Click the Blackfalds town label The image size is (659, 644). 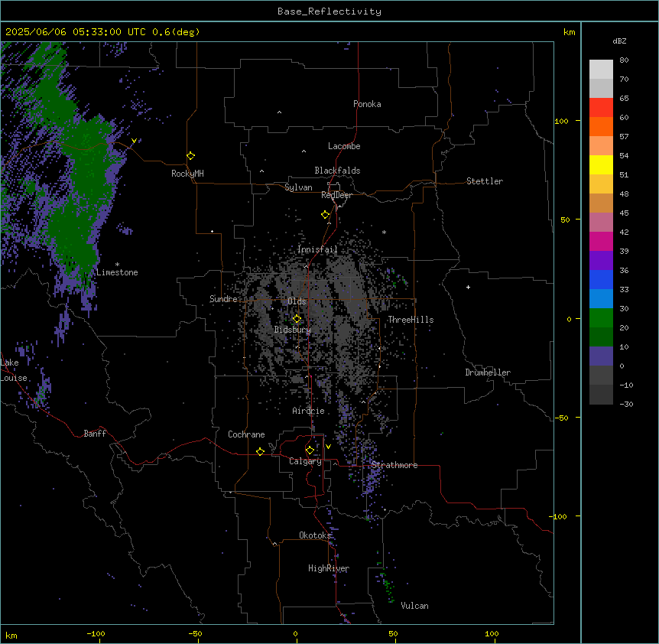pyautogui.click(x=337, y=171)
